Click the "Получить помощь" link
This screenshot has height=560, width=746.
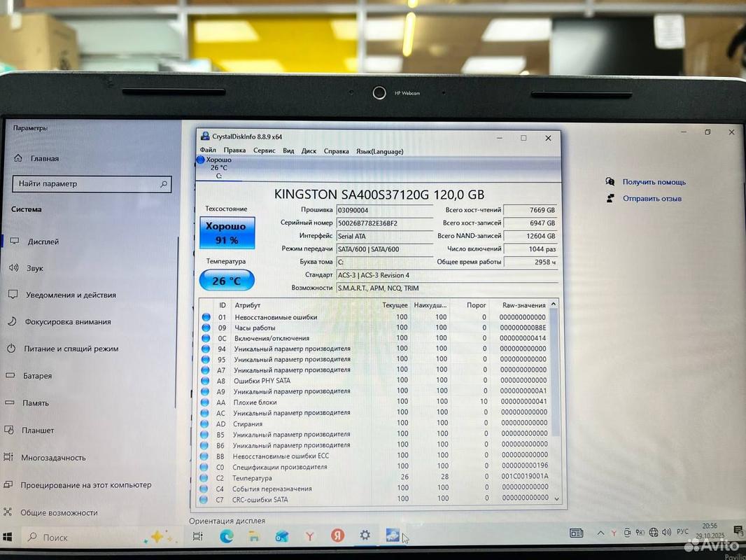[654, 182]
